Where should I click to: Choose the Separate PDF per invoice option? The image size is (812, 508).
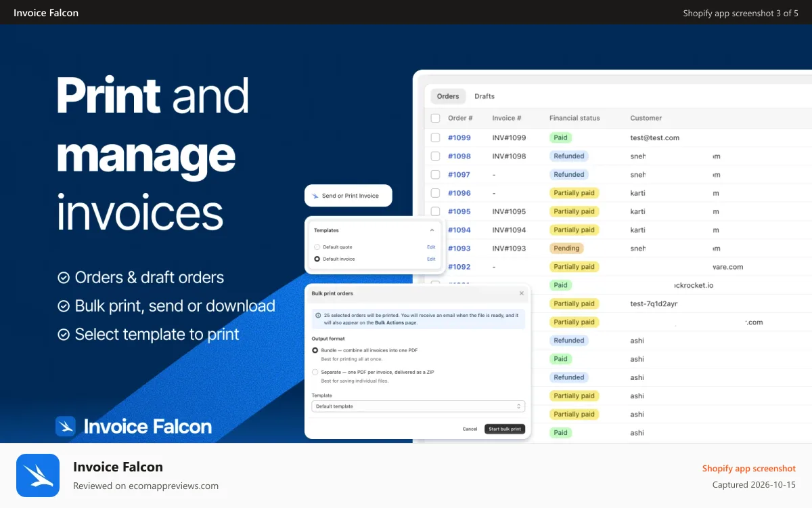tap(315, 372)
